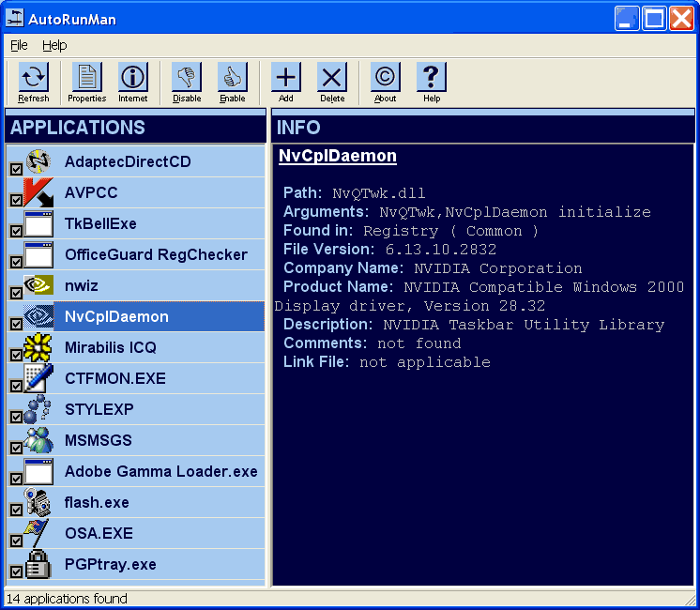Screen dimensions: 700x610
Task: Click the Internet info icon
Action: pos(133,78)
